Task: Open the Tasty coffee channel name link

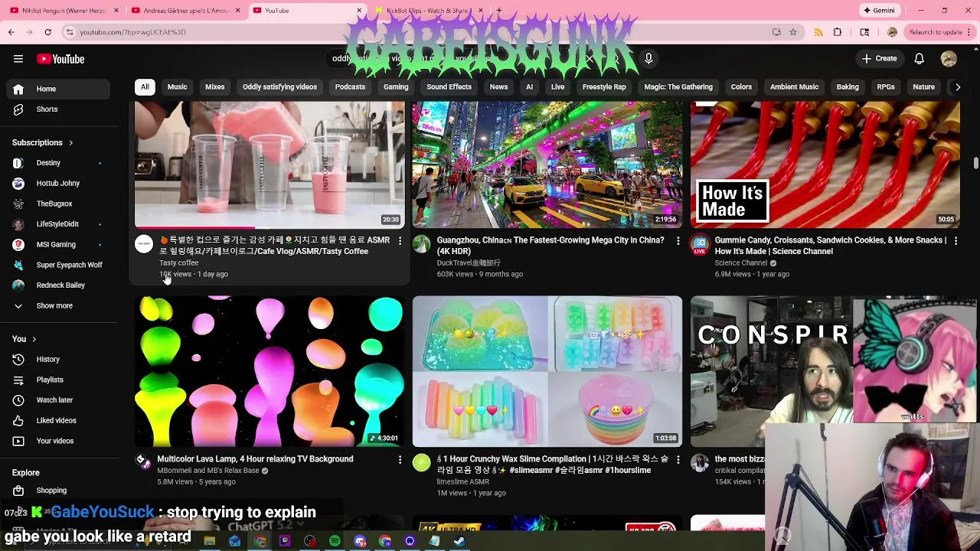Action: pos(178,263)
